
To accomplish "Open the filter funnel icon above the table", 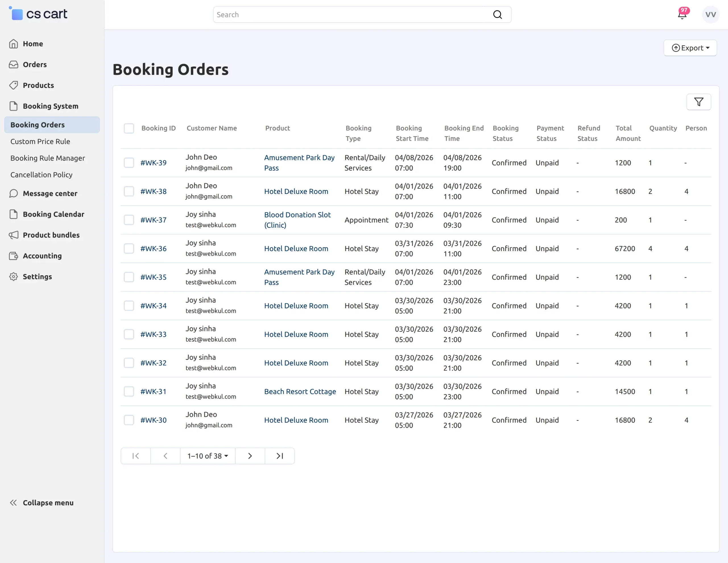I will (x=699, y=102).
